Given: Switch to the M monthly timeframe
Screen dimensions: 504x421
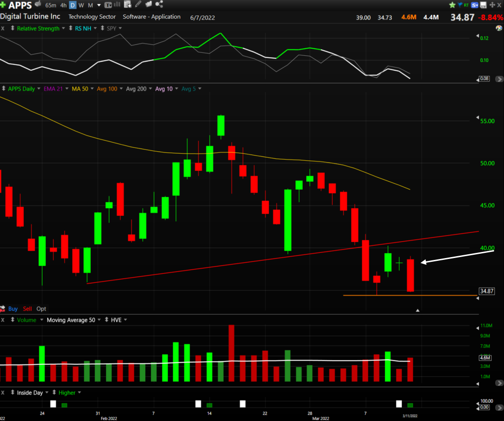Looking at the screenshot, I should (x=90, y=5).
